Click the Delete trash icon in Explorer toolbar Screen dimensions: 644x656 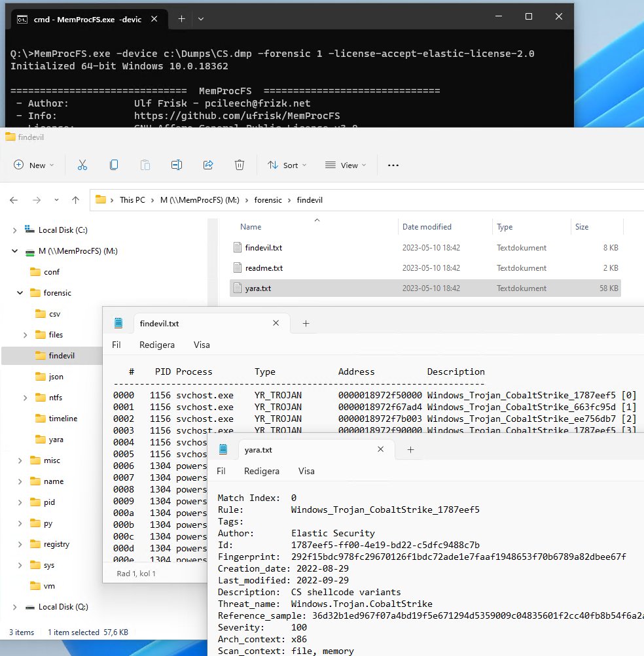click(240, 165)
